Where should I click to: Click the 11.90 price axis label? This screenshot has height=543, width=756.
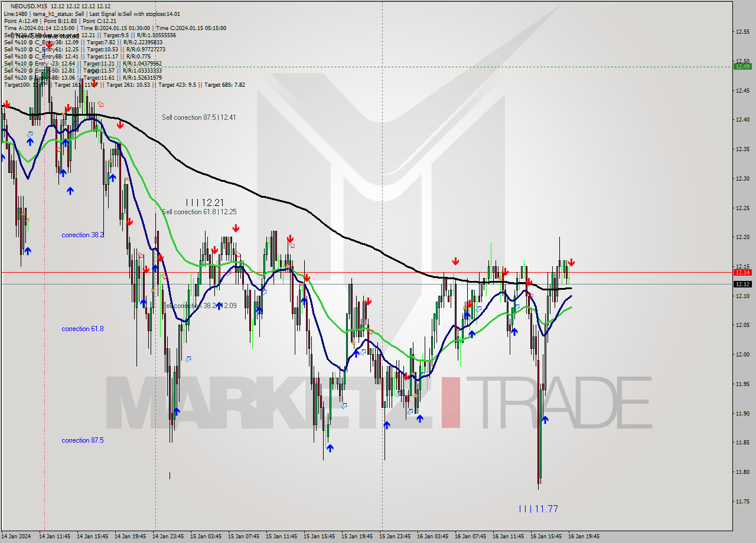click(x=742, y=413)
